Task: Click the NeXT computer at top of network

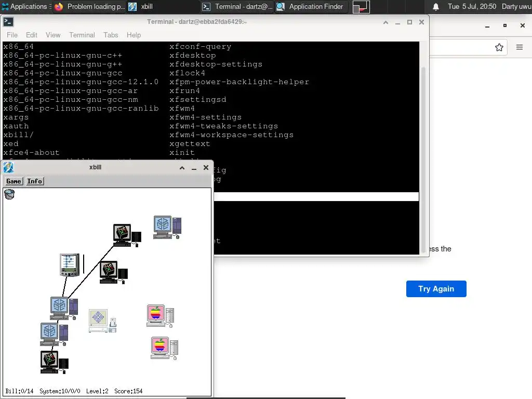Action: click(127, 235)
